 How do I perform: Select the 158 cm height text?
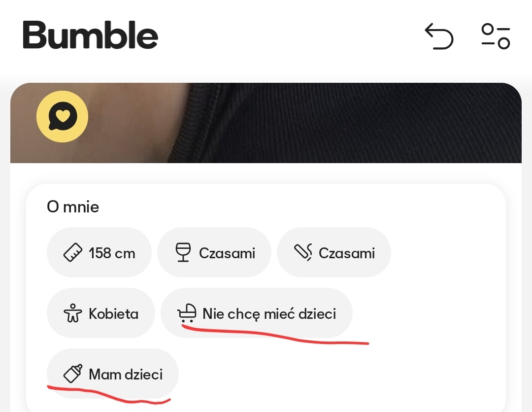[x=112, y=253]
